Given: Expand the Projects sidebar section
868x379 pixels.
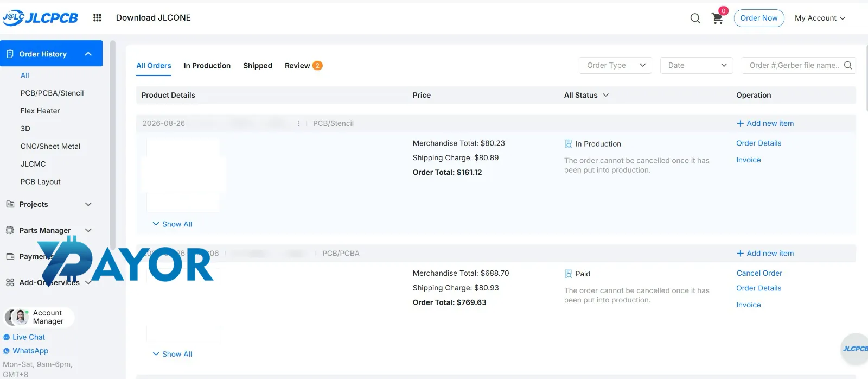Looking at the screenshot, I should click(49, 204).
